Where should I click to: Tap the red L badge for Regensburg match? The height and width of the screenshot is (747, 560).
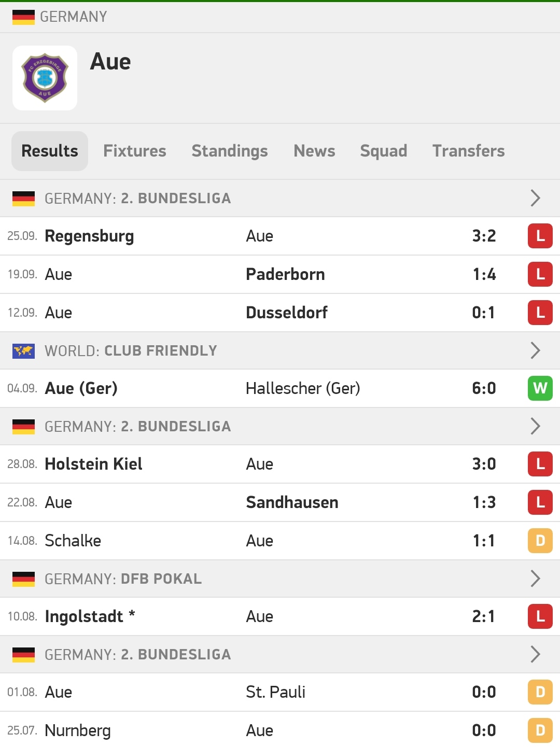click(540, 236)
